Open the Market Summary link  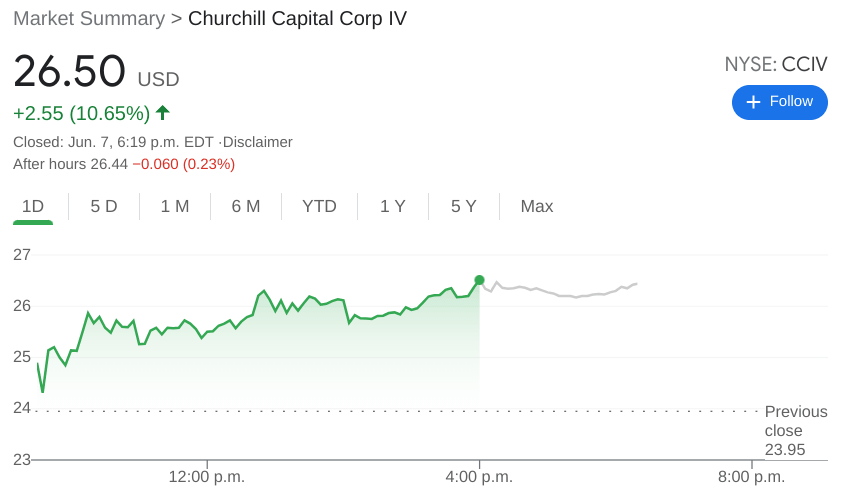click(x=89, y=19)
